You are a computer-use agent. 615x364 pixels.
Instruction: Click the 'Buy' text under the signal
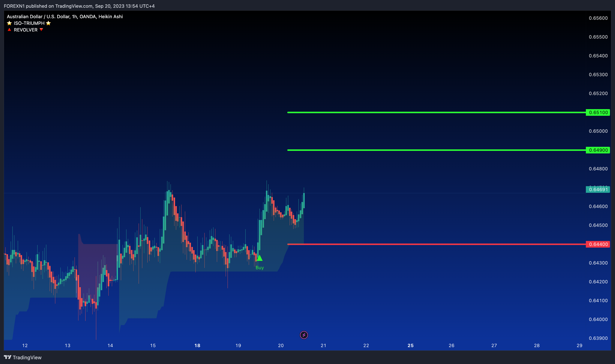click(x=259, y=268)
